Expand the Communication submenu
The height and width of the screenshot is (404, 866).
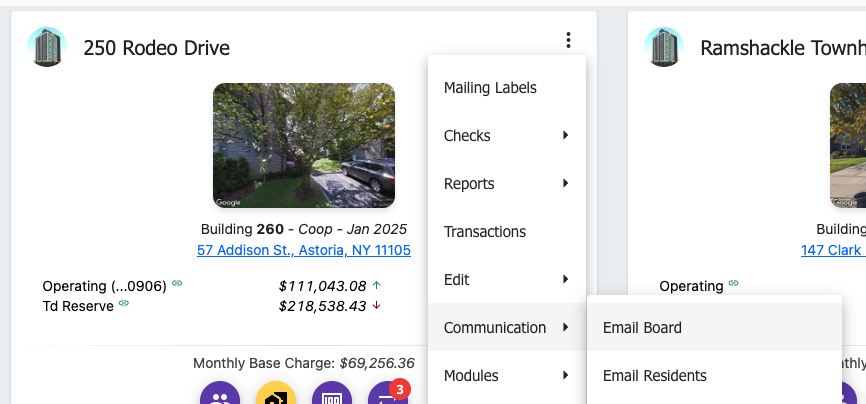pyautogui.click(x=506, y=328)
